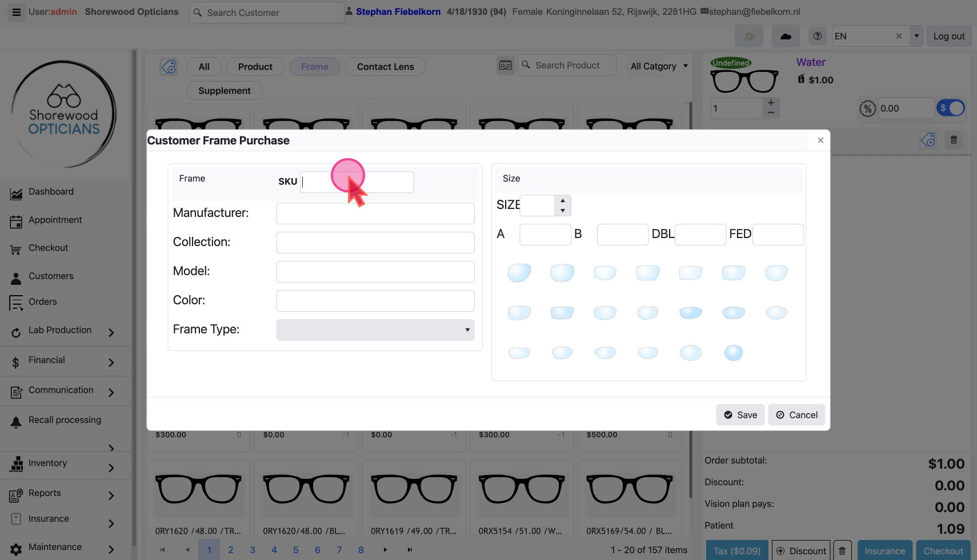The image size is (977, 560).
Task: Increase the SIZE spinner value
Action: (x=563, y=200)
